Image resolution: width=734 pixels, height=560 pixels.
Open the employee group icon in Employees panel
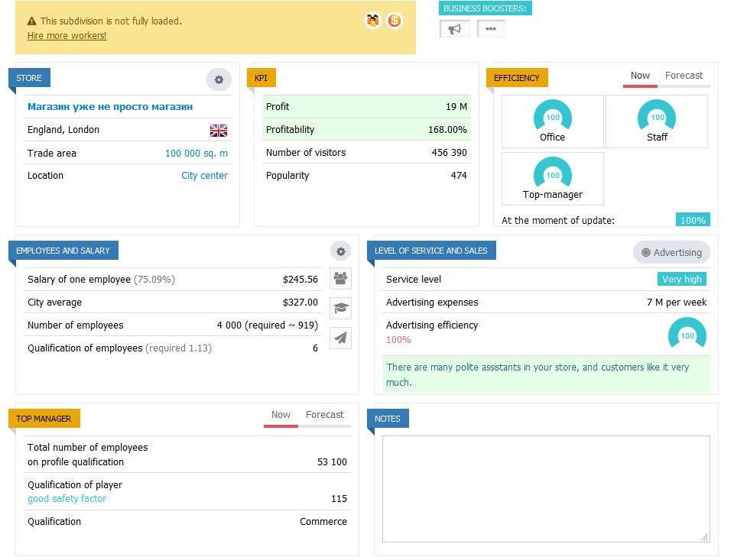[x=340, y=278]
